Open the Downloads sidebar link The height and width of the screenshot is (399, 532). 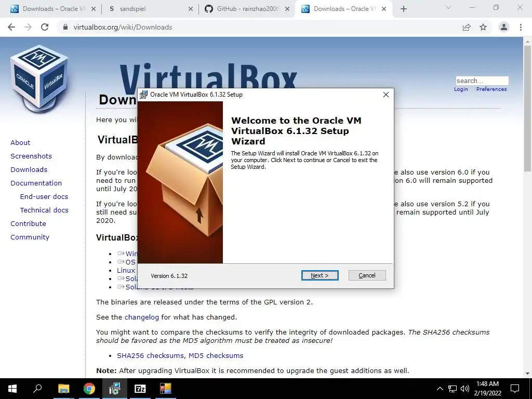pos(29,170)
